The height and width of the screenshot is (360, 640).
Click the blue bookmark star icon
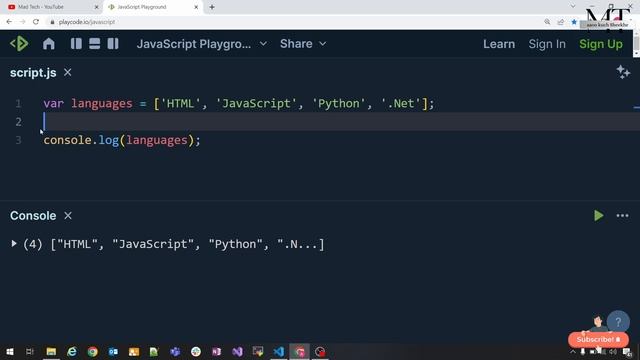pyautogui.click(x=574, y=22)
